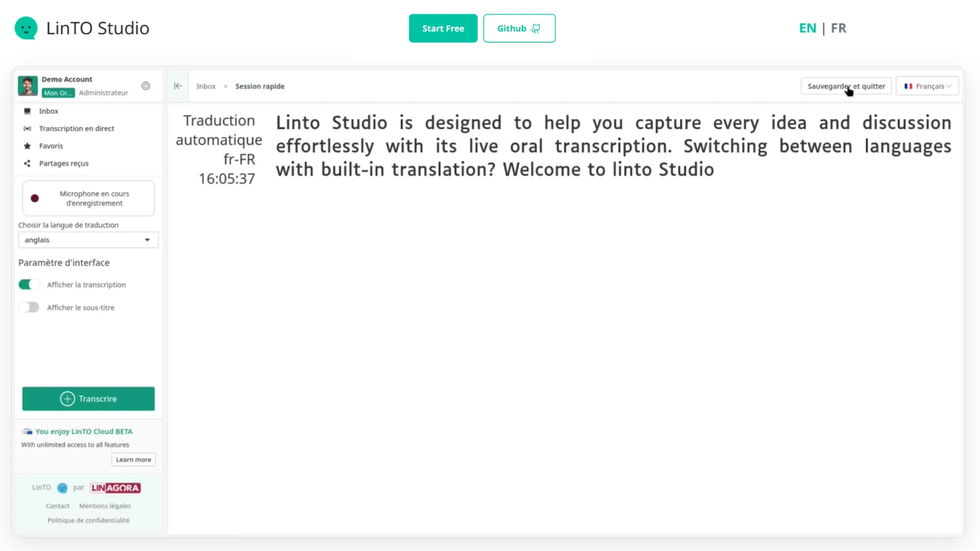Open Inbox in sidebar menu
The height and width of the screenshot is (551, 980).
[49, 111]
